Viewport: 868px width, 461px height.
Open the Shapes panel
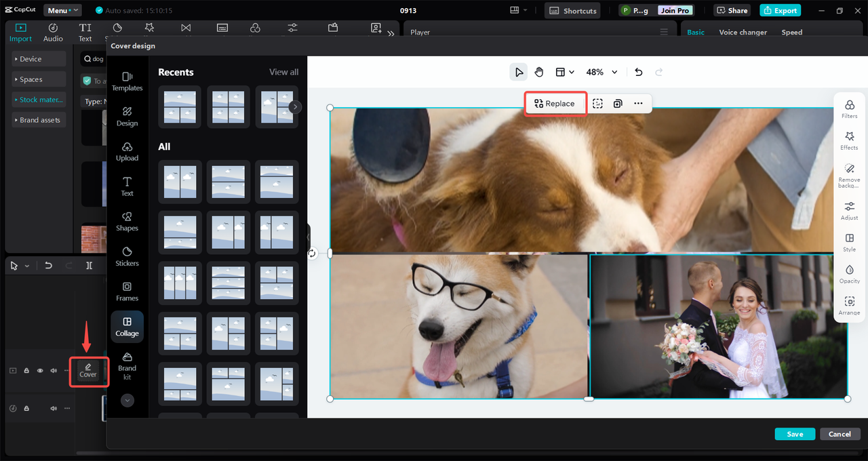click(x=127, y=221)
